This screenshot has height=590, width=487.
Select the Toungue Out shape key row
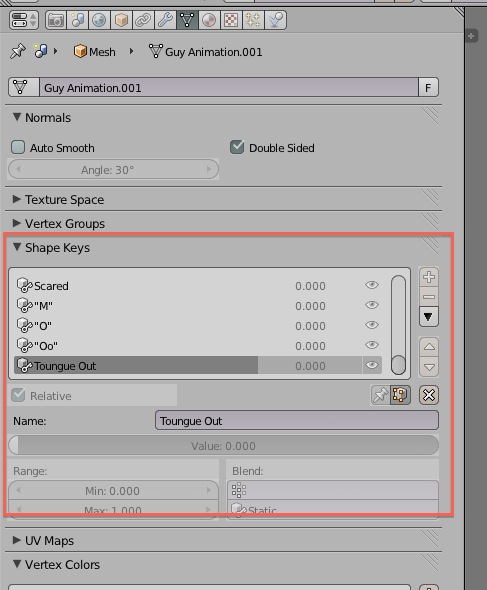click(198, 365)
